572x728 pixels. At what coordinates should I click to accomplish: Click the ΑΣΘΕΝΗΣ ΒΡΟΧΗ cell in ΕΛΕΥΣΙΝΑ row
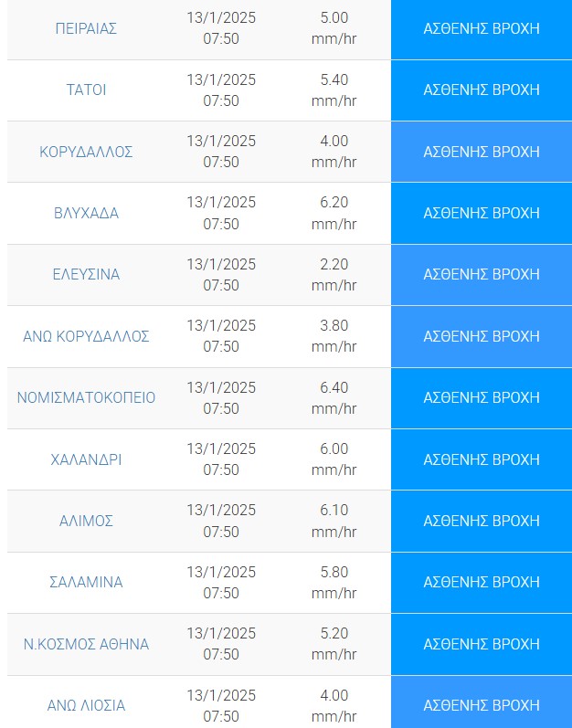[482, 274]
